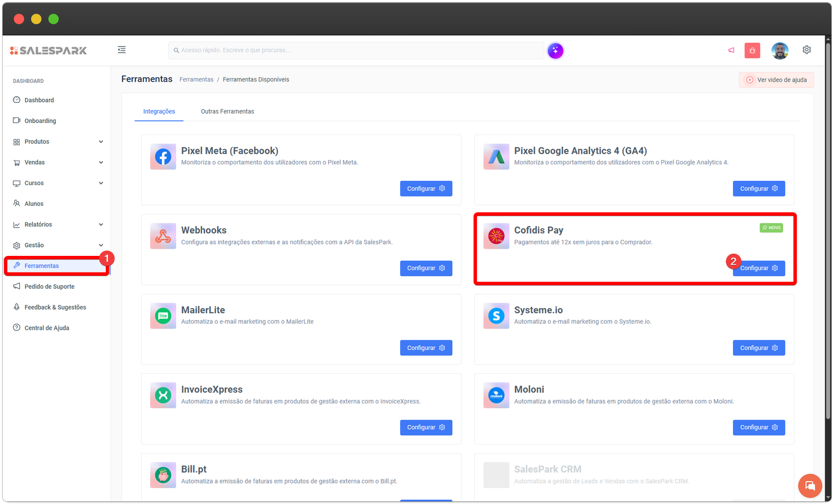Open the user profile avatar

780,51
